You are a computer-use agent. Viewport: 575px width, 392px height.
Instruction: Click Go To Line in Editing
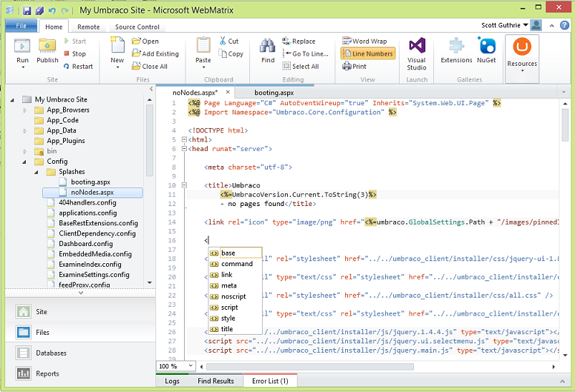306,54
